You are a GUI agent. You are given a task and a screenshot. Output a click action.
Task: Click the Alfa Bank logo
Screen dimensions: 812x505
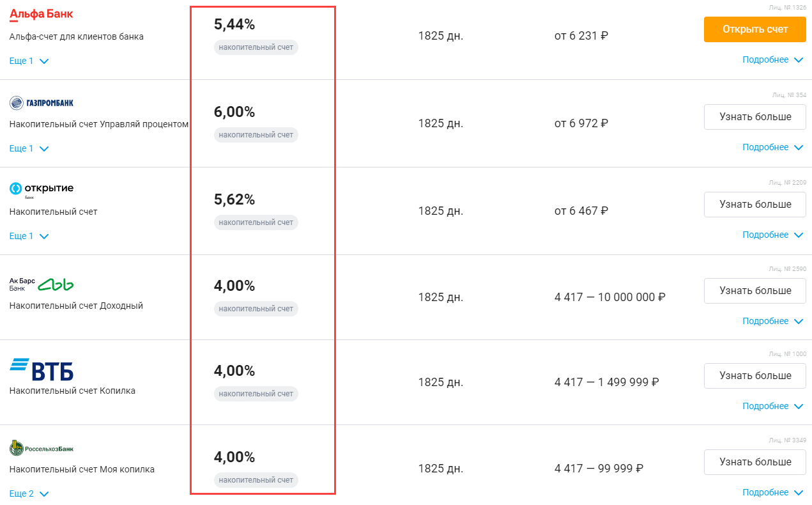(41, 14)
